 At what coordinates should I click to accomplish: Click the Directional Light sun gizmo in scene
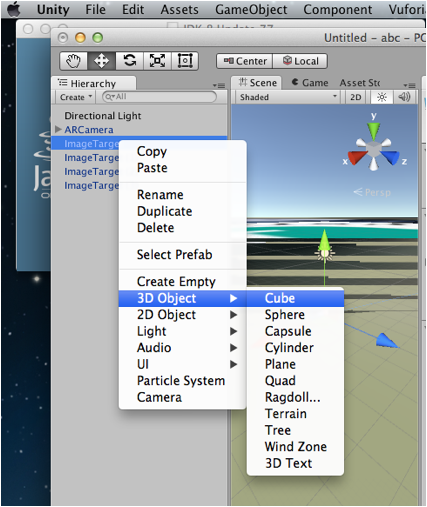tap(325, 254)
